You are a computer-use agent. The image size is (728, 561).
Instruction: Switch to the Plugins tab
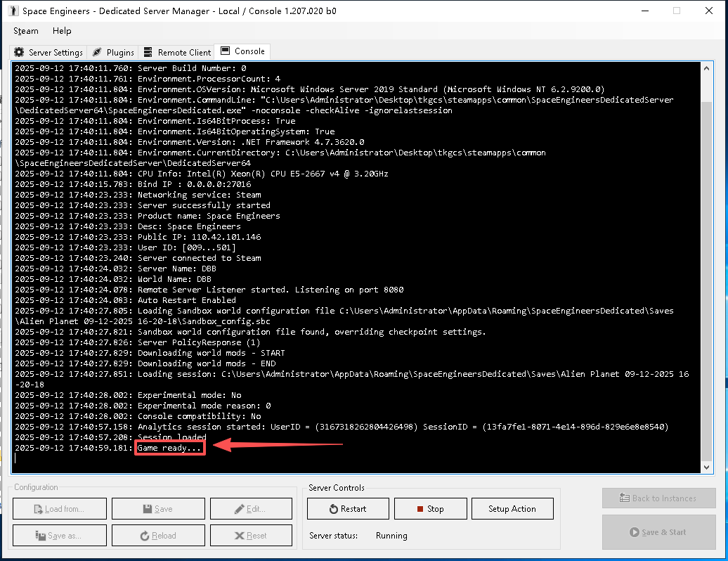(x=113, y=53)
